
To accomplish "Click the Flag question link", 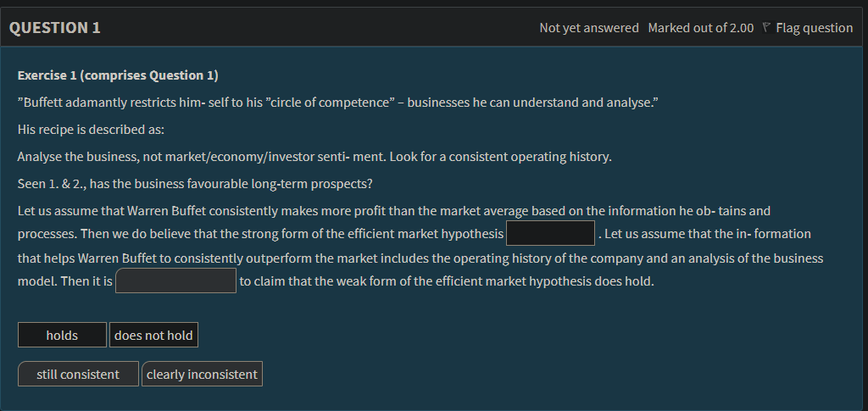I will point(814,28).
